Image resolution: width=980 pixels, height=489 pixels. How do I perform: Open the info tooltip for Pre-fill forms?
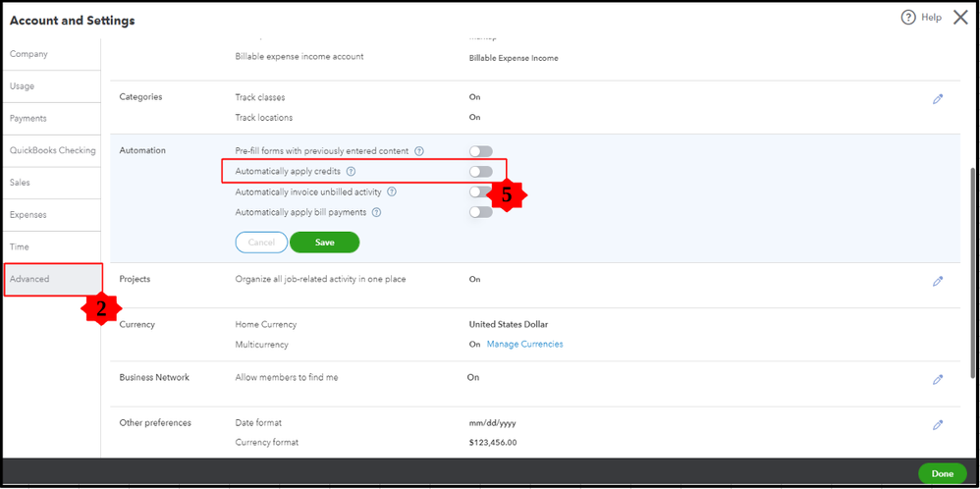419,151
